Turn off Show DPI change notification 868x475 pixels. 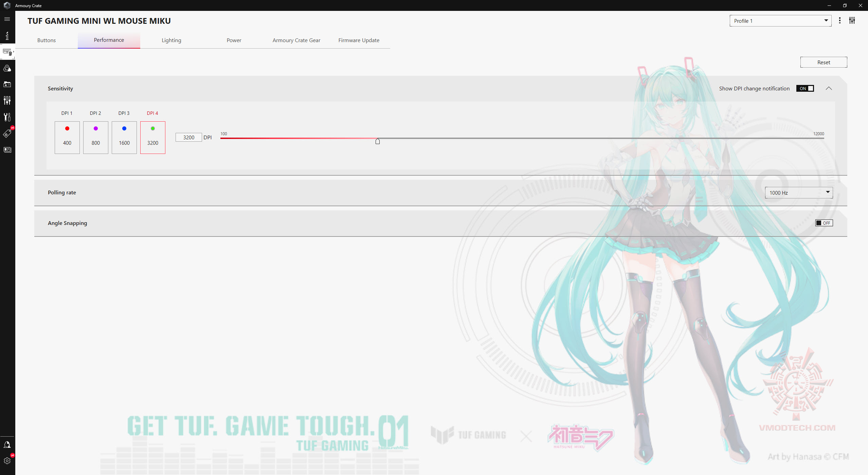tap(805, 88)
